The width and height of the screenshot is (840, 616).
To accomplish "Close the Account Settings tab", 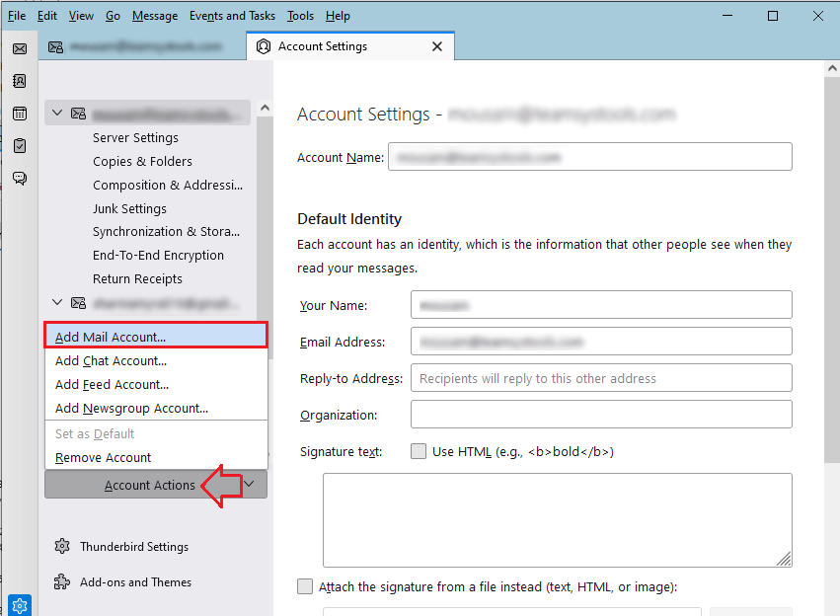I will (437, 46).
